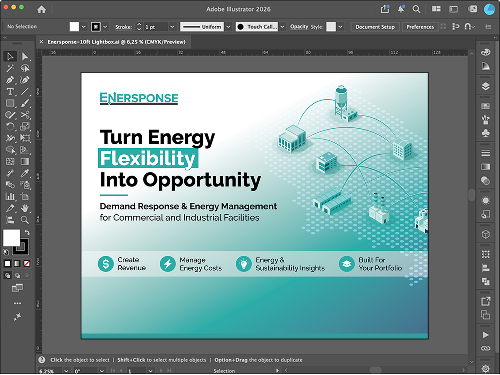Open Edit Toolbar three dots
Viewport: 500px width, 375px height.
click(17, 303)
